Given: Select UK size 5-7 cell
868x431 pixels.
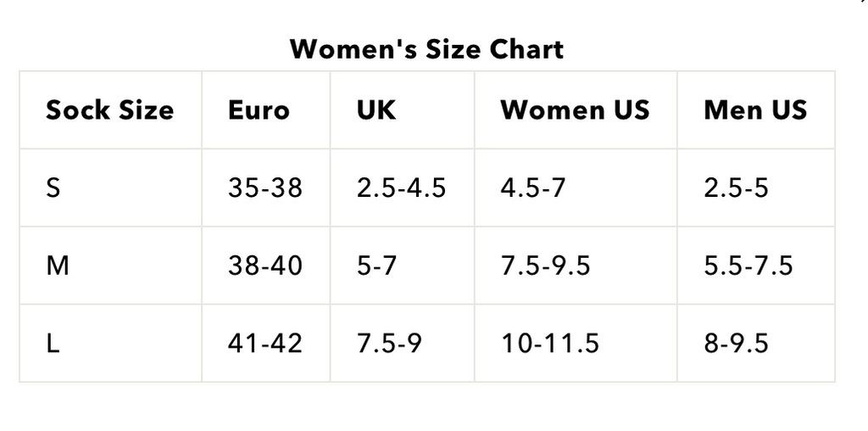Looking at the screenshot, I should [x=376, y=266].
